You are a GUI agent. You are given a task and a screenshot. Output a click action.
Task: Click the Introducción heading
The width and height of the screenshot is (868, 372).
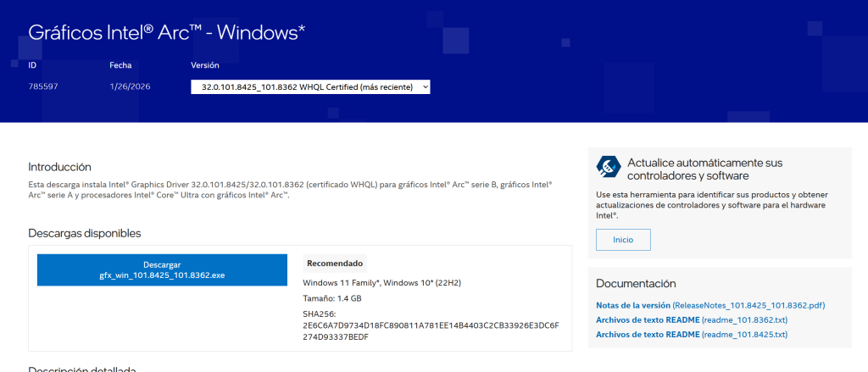pyautogui.click(x=60, y=167)
